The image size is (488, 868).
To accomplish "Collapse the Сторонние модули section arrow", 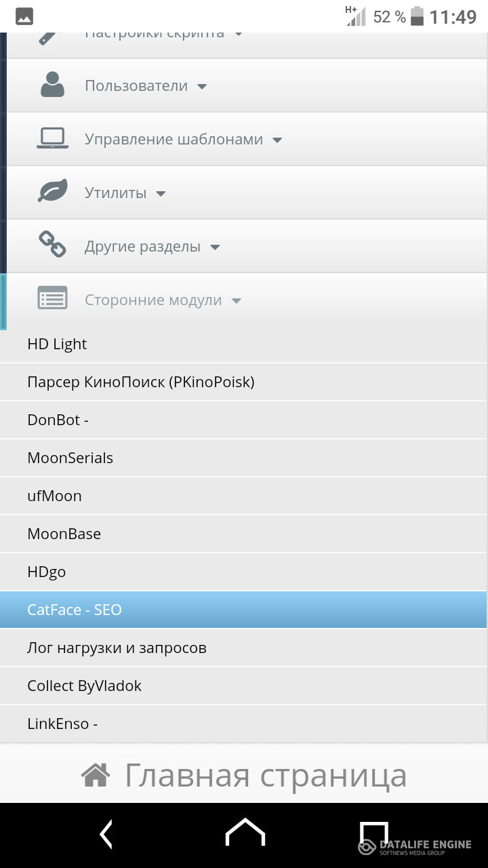I will coord(236,301).
